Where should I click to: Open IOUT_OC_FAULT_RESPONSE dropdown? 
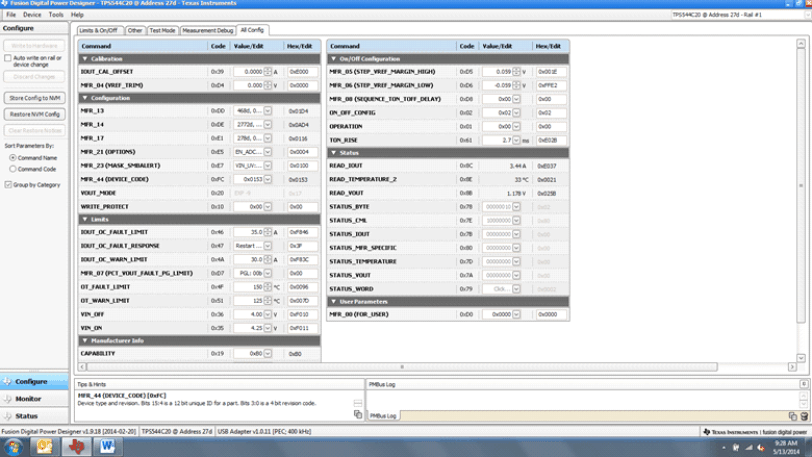point(268,246)
